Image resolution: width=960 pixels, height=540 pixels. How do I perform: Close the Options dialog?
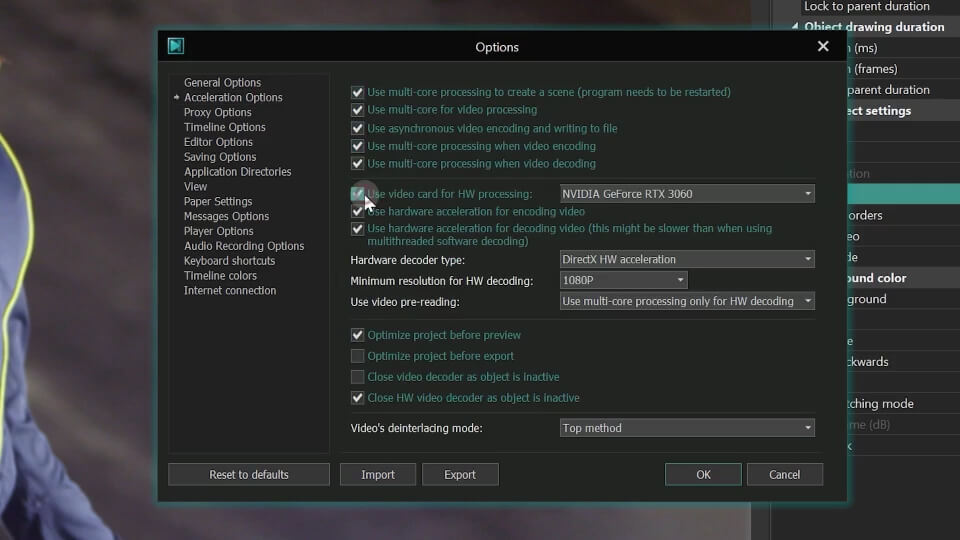823,46
